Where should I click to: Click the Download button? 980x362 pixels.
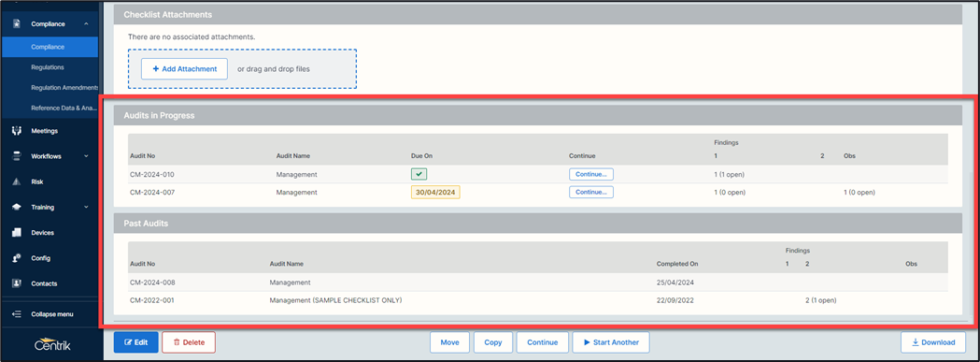pyautogui.click(x=933, y=342)
